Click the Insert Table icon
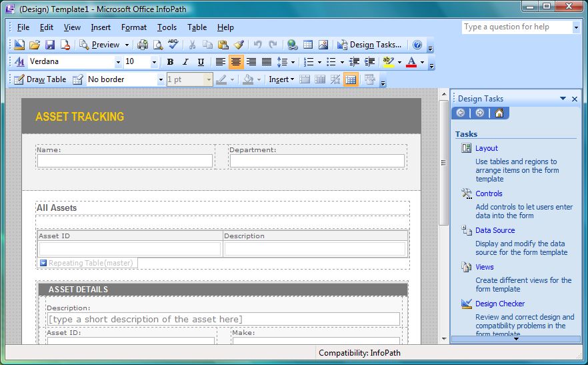 308,45
